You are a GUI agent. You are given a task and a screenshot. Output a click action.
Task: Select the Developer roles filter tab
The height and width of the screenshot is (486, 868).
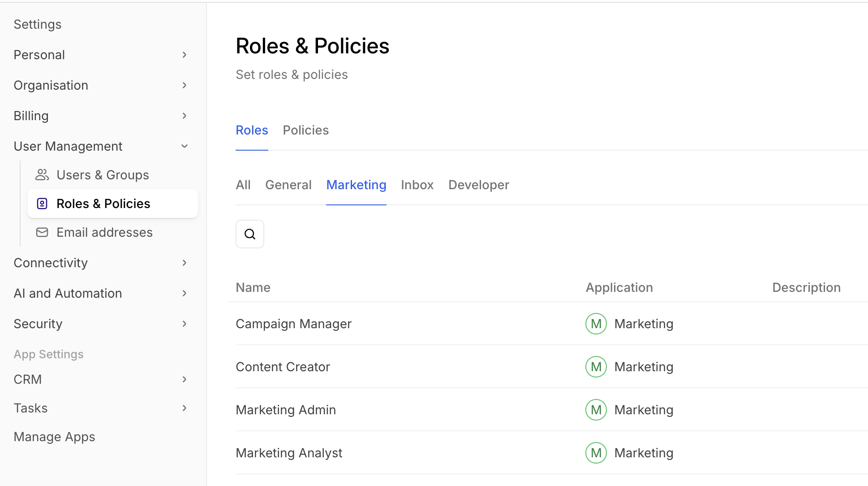(478, 185)
